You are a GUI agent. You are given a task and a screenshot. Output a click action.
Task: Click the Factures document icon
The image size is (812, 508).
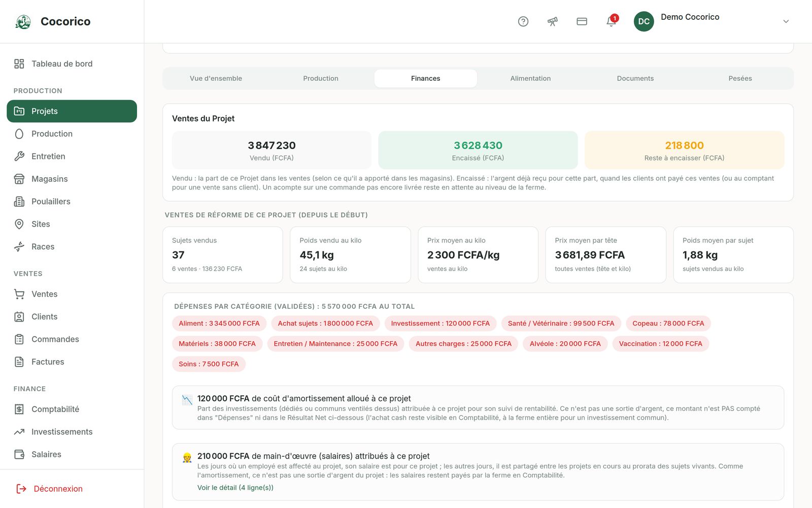pyautogui.click(x=19, y=362)
